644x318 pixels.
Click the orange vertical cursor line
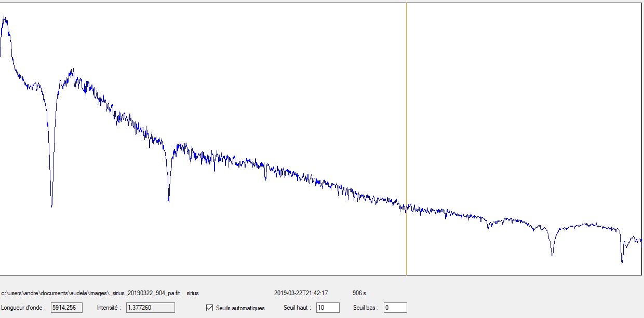tap(406, 130)
